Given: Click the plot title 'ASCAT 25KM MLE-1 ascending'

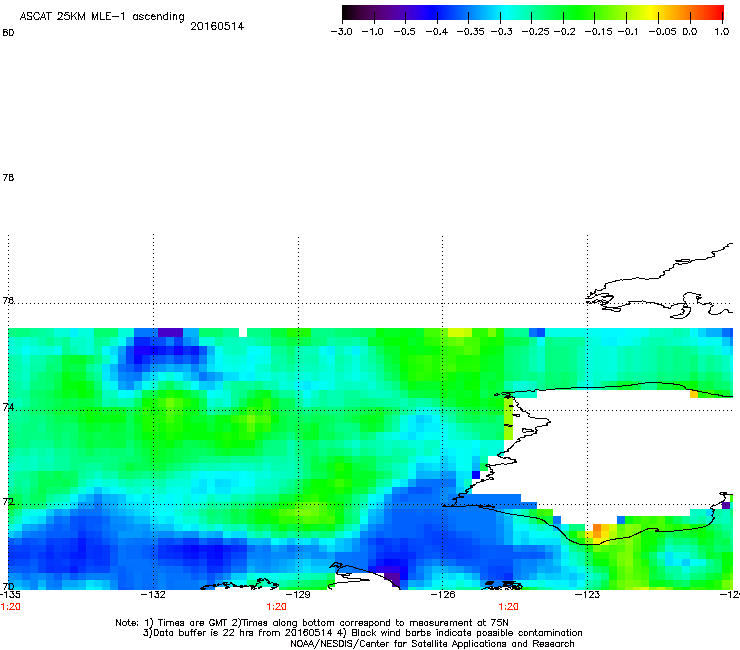Looking at the screenshot, I should tap(102, 17).
